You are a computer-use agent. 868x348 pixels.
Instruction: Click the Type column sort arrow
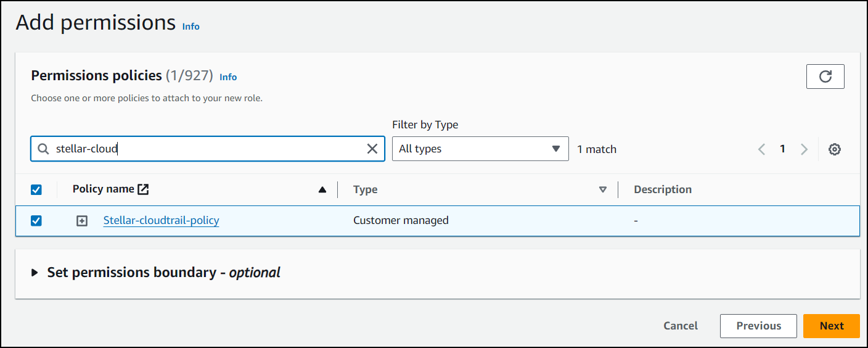tap(603, 190)
